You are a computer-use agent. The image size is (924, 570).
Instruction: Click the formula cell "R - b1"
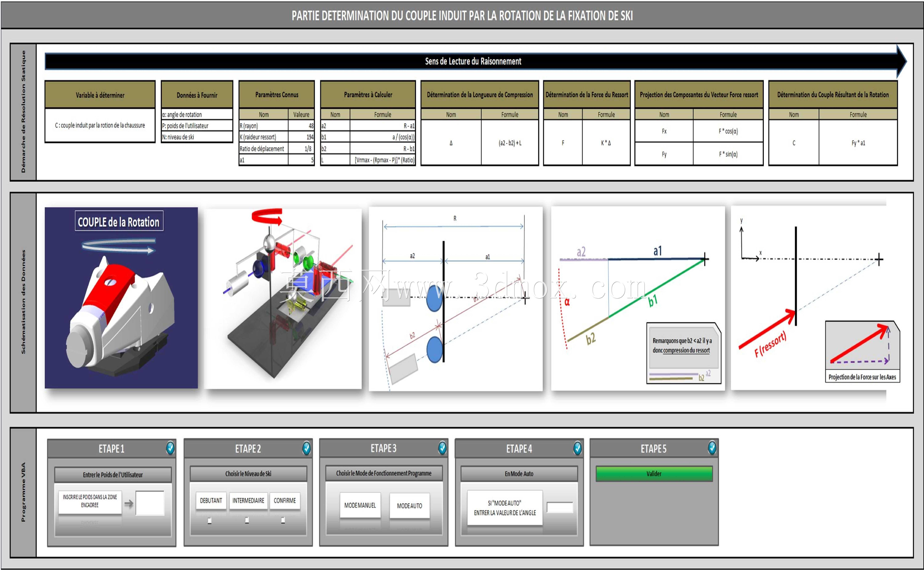(x=383, y=149)
